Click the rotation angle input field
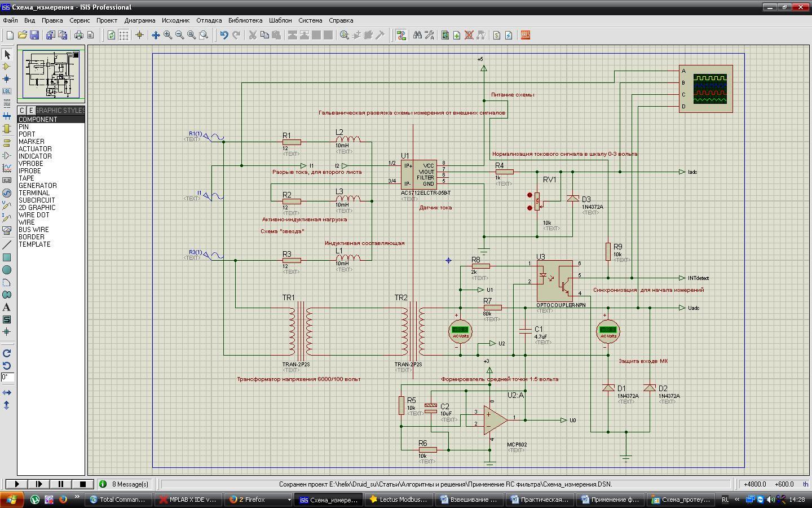 [7, 377]
